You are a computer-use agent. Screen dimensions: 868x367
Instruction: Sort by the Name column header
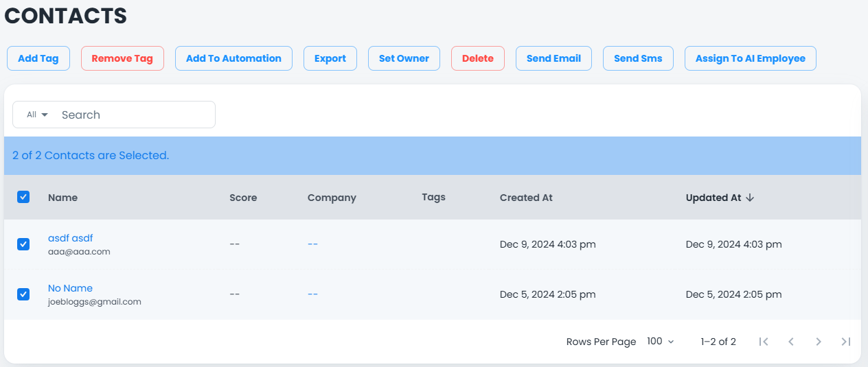click(x=62, y=198)
